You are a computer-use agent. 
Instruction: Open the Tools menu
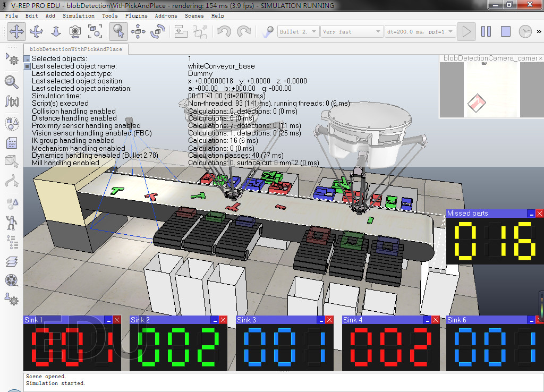(110, 15)
